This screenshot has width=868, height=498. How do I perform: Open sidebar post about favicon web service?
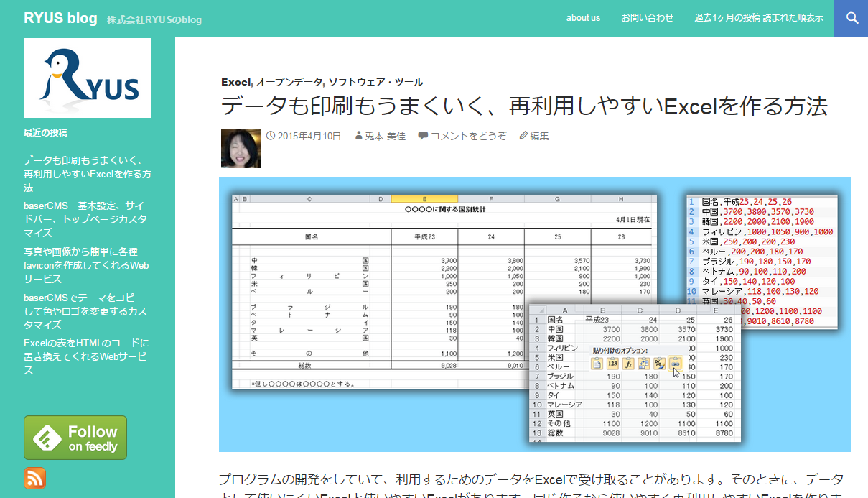click(86, 265)
